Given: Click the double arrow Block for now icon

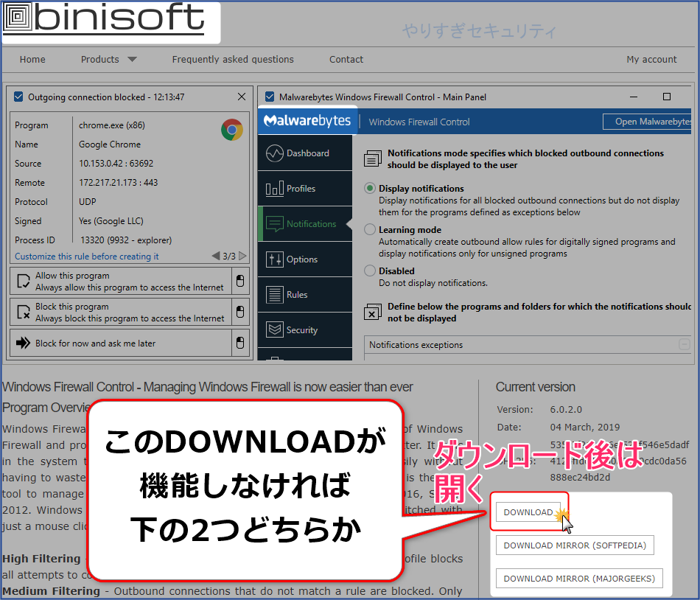Looking at the screenshot, I should [24, 343].
